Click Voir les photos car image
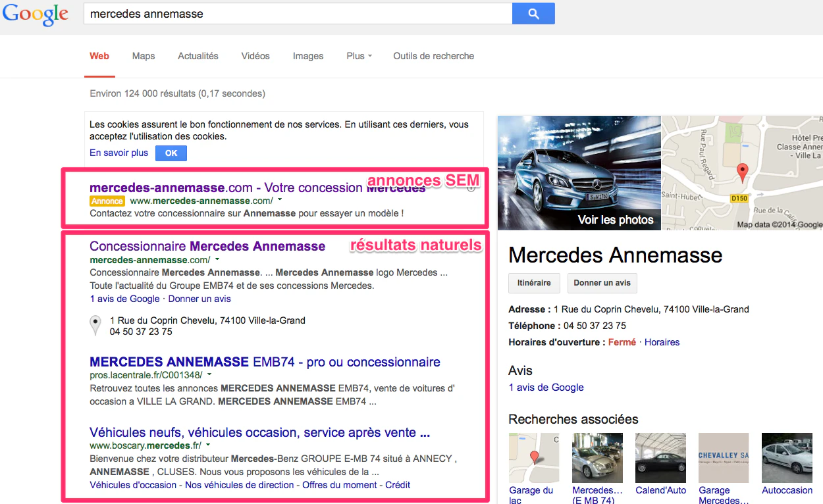This screenshot has height=504, width=823. coord(579,173)
